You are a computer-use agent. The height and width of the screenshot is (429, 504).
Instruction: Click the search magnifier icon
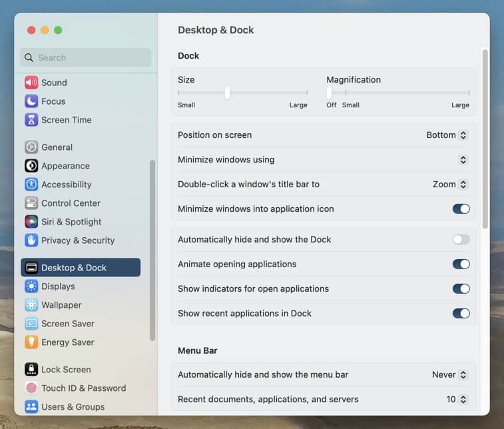tap(29, 57)
